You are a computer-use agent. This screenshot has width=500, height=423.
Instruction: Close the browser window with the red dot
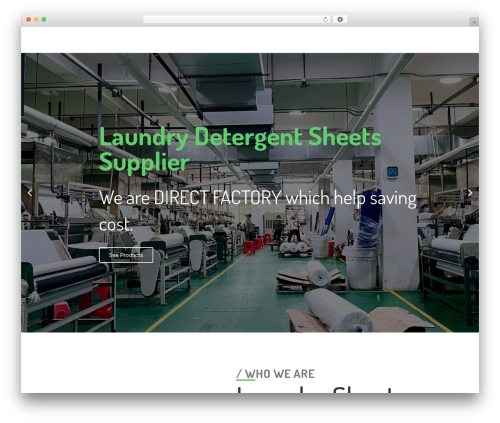(x=29, y=20)
